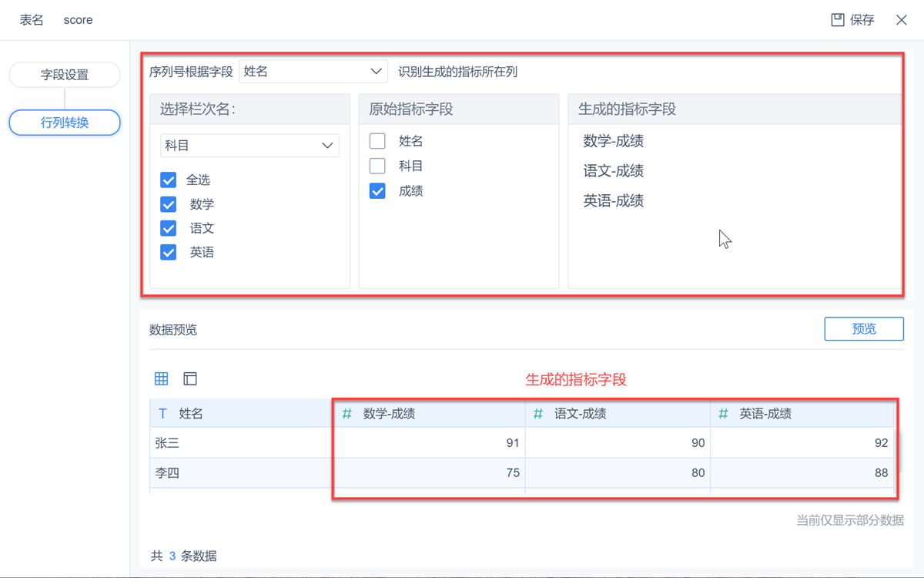Viewport: 924px width, 578px height.
Task: Close the score table dialog
Action: [902, 20]
